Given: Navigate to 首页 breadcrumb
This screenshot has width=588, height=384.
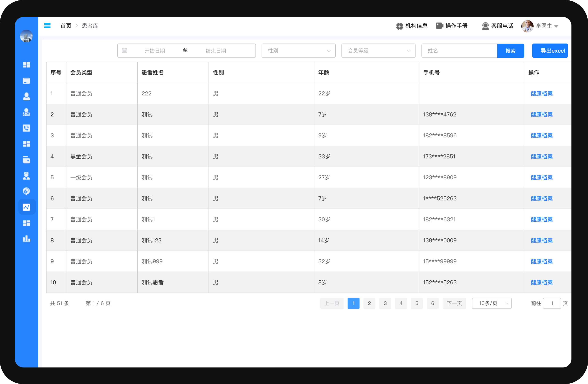Looking at the screenshot, I should click(x=66, y=26).
